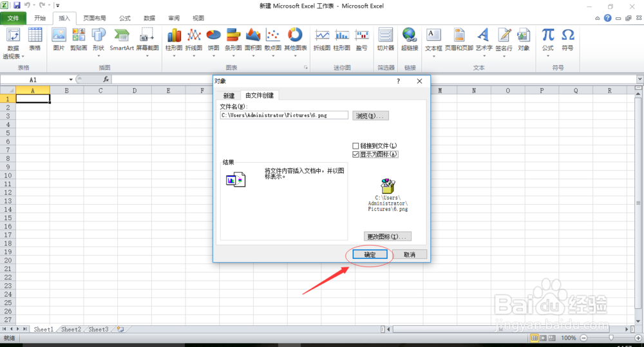Image resolution: width=644 pixels, height=347 pixels.
Task: Insert a Symbol (Ω icon)
Action: click(x=567, y=39)
